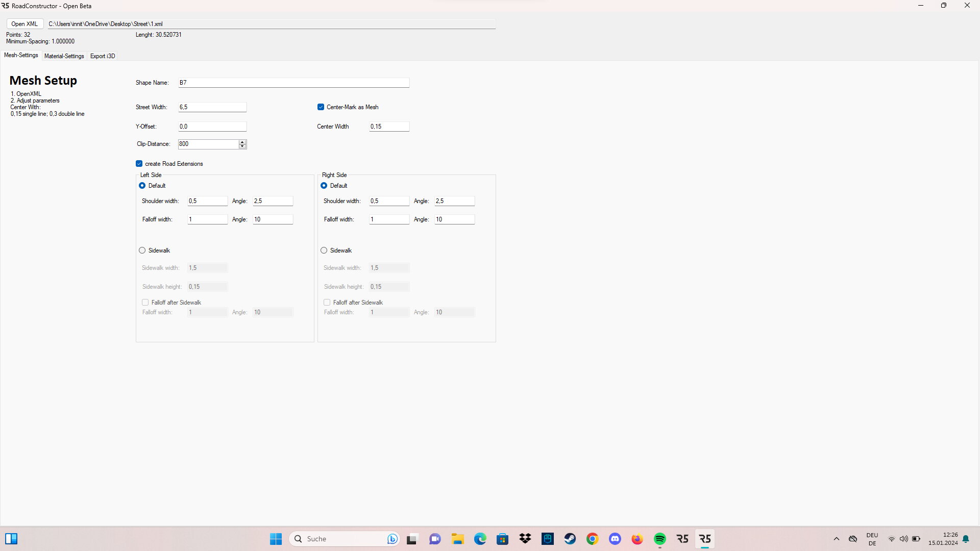The image size is (980, 551).
Task: Uncheck Center-Mark as Mesh checkbox
Action: click(x=321, y=107)
